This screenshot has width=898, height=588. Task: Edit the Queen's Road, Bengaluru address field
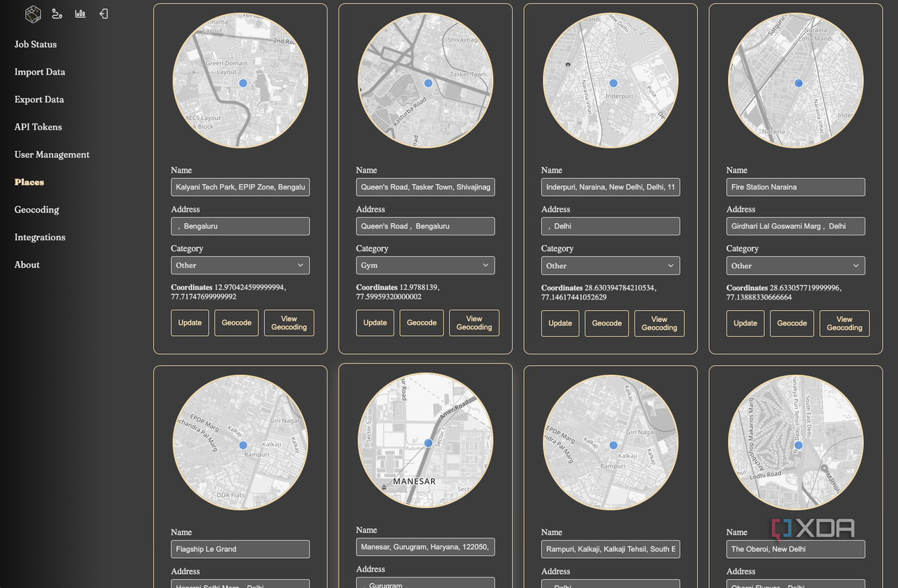[x=426, y=226]
